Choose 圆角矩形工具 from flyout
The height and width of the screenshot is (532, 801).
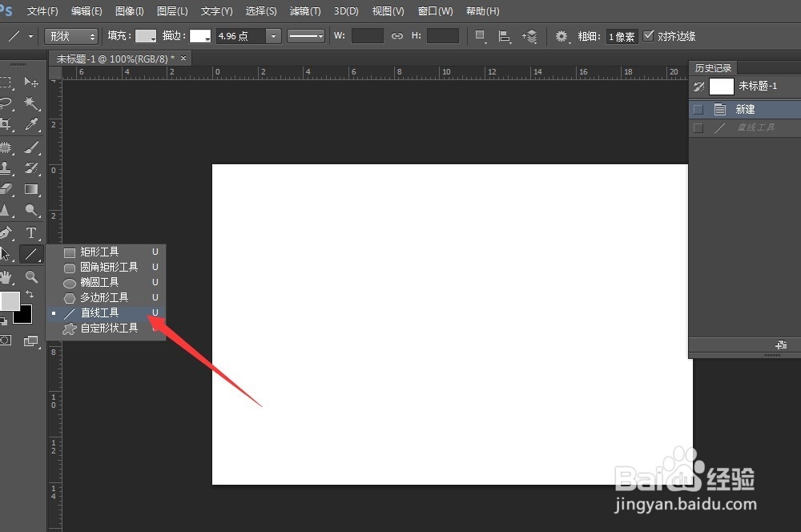(107, 268)
